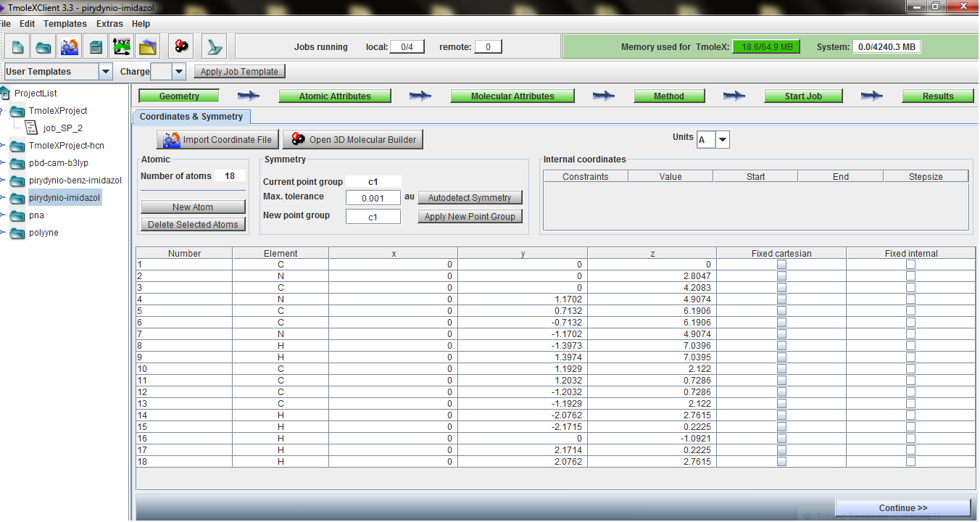980x522 pixels.
Task: Check Fixed internal for atom 2
Action: point(910,276)
